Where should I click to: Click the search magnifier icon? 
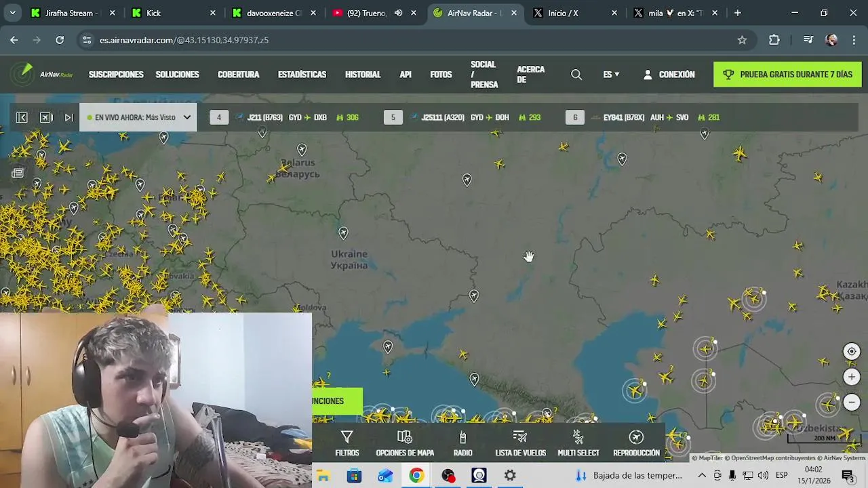click(x=576, y=75)
